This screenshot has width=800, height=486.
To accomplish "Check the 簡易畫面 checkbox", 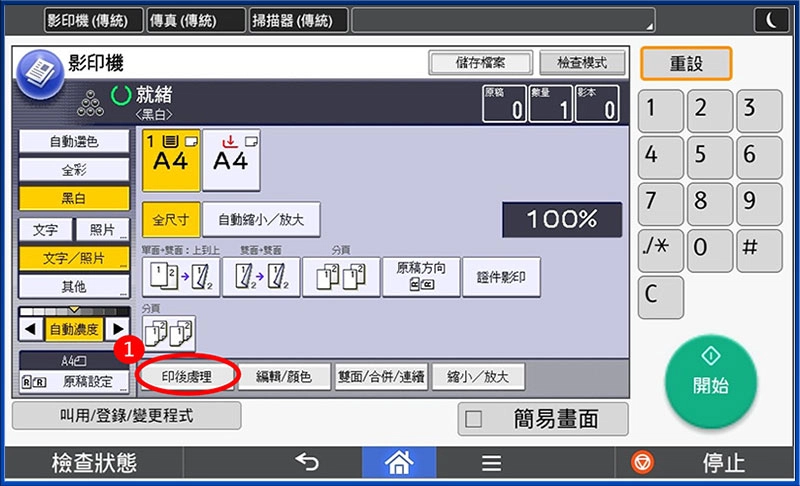I will 473,419.
